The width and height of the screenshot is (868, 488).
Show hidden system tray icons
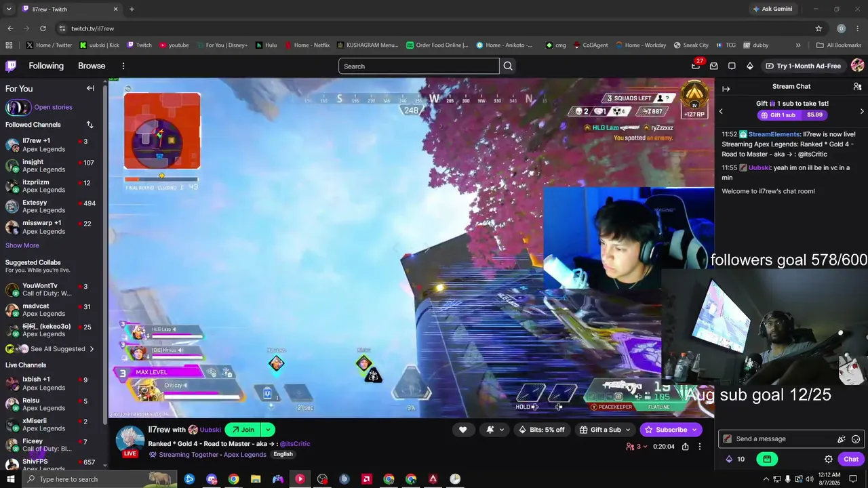click(766, 479)
